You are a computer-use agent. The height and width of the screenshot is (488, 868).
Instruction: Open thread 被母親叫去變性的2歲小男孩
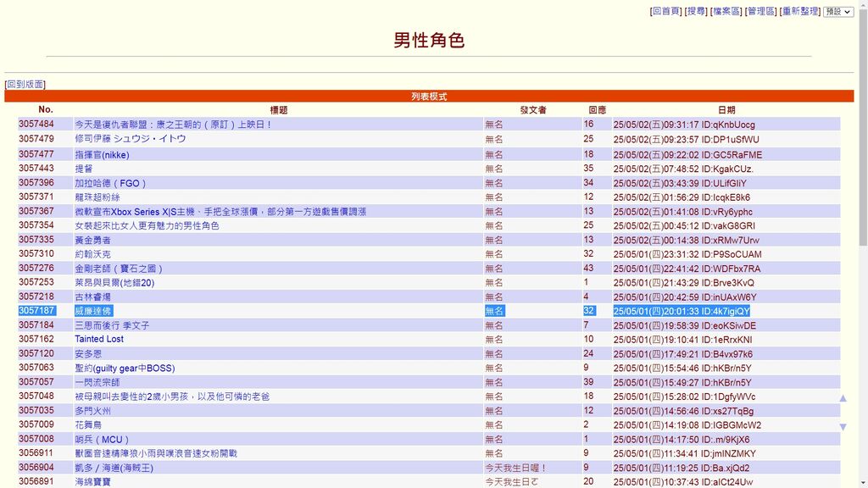172,396
